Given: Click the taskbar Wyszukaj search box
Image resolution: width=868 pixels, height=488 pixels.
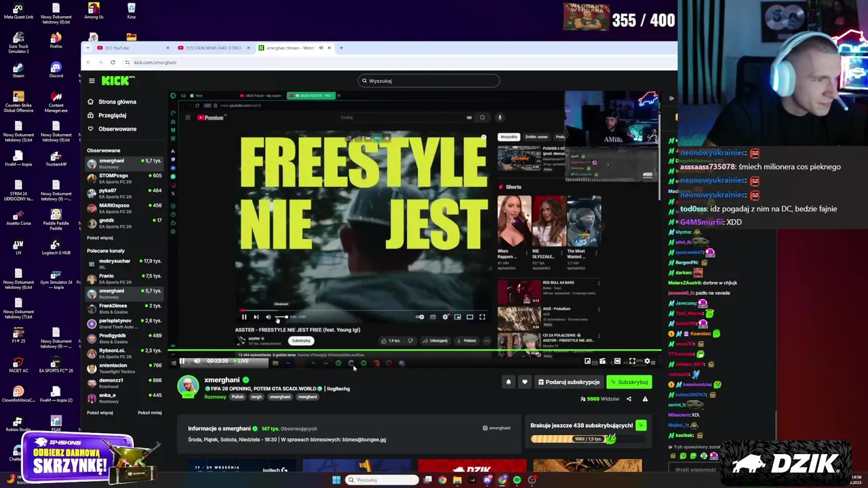Looking at the screenshot, I should [382, 480].
